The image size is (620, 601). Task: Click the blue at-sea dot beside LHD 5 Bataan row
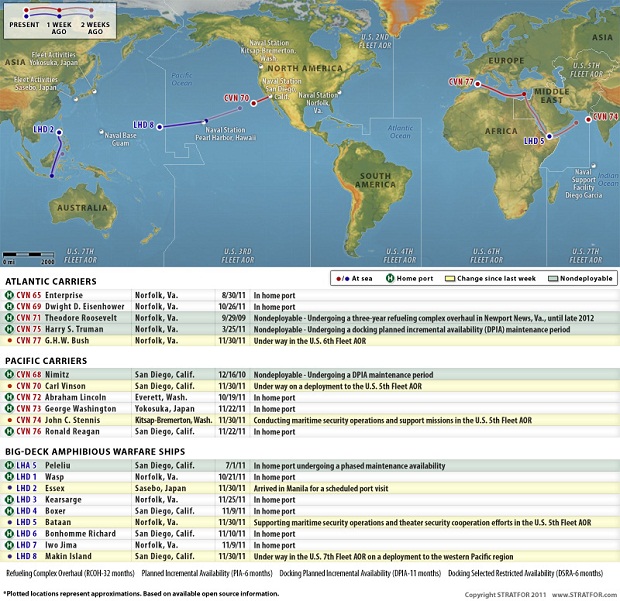click(10, 522)
